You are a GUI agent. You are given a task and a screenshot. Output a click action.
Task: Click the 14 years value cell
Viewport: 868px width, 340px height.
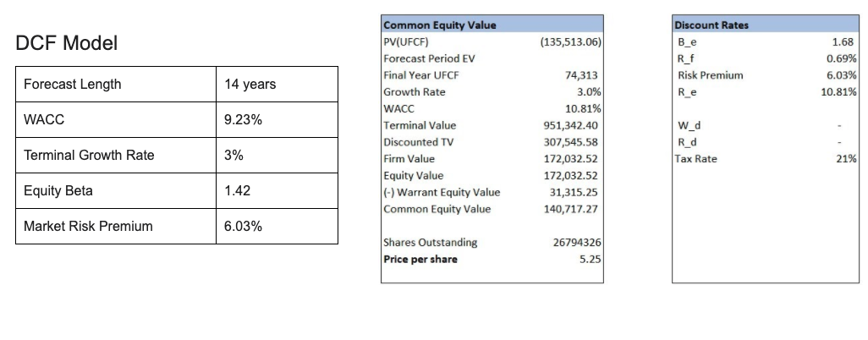[277, 85]
